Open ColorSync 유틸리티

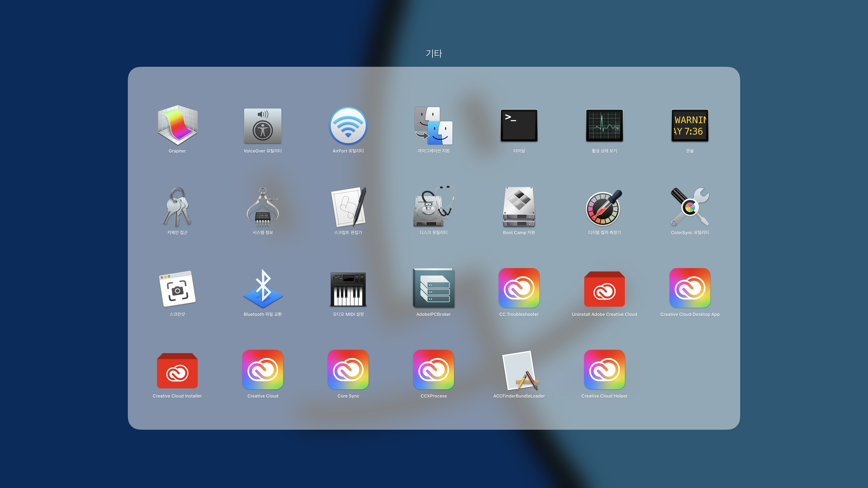click(x=690, y=207)
